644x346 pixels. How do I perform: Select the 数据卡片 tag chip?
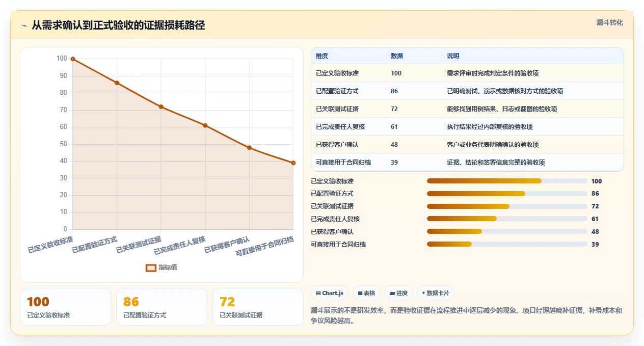[x=436, y=293]
